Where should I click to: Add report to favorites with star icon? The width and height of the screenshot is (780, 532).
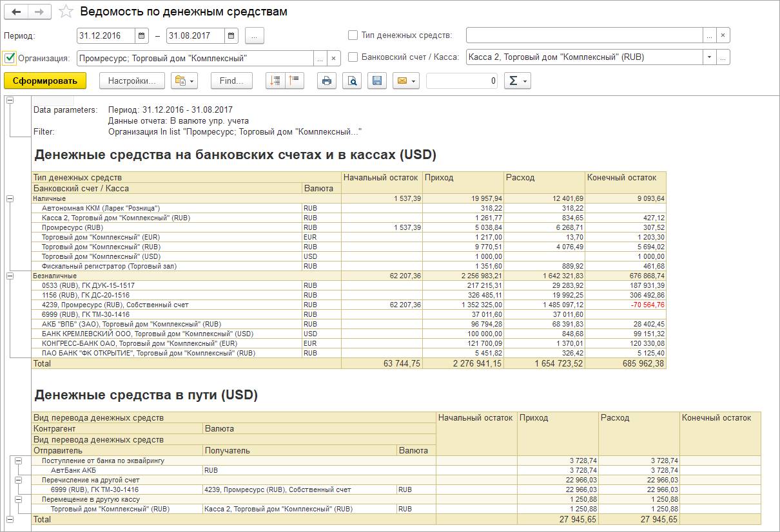(66, 12)
